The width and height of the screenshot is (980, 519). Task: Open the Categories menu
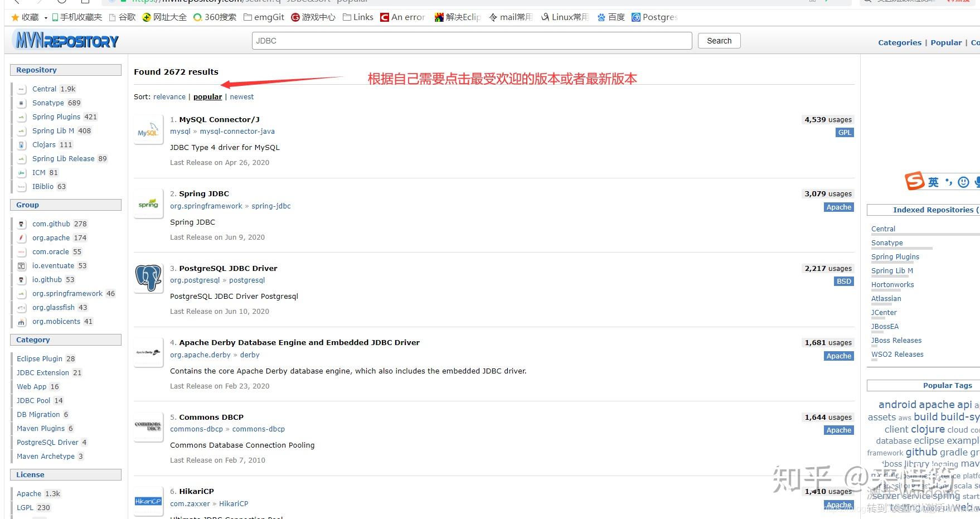pos(899,42)
